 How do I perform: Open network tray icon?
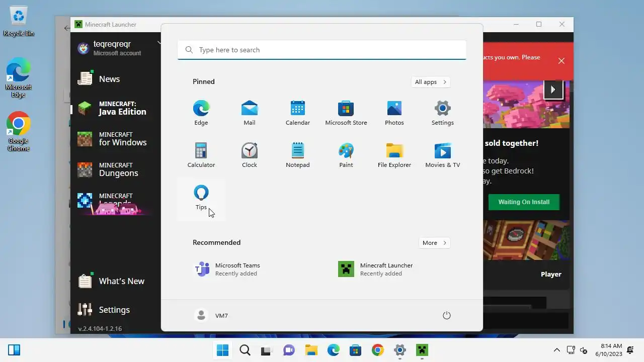(571, 350)
